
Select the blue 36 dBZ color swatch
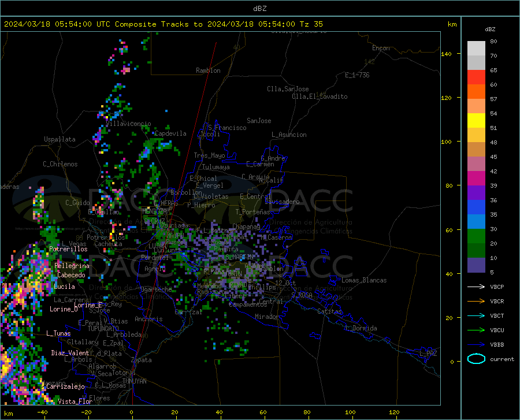[x=476, y=207]
